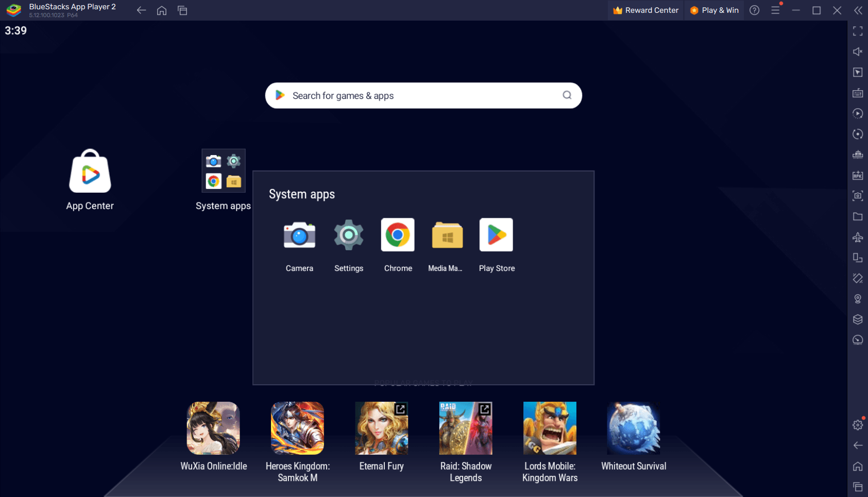
Task: Open the hamburger menu in title bar
Action: 775,10
